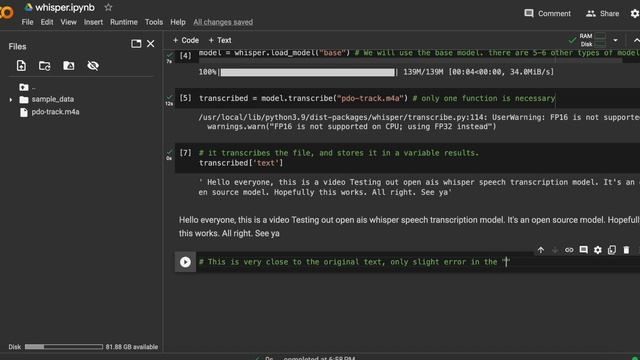Click the cell 5 execution status checkmark
This screenshot has height=360, width=640.
pyautogui.click(x=169, y=98)
